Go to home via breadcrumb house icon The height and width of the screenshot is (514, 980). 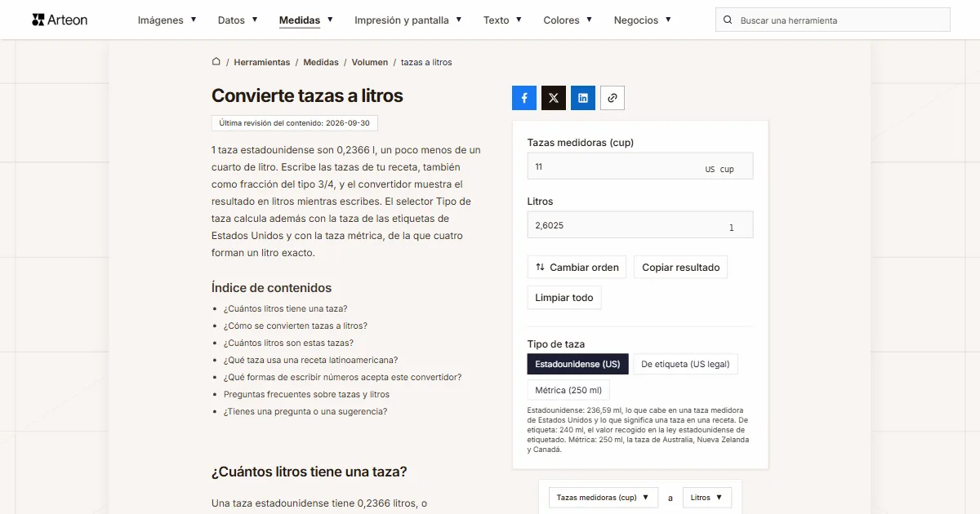[x=216, y=61]
